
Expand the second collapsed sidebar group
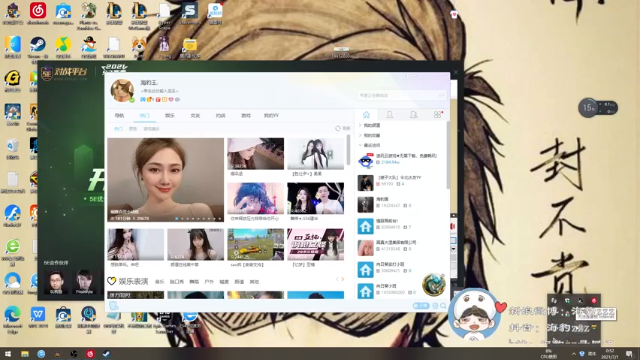360,135
